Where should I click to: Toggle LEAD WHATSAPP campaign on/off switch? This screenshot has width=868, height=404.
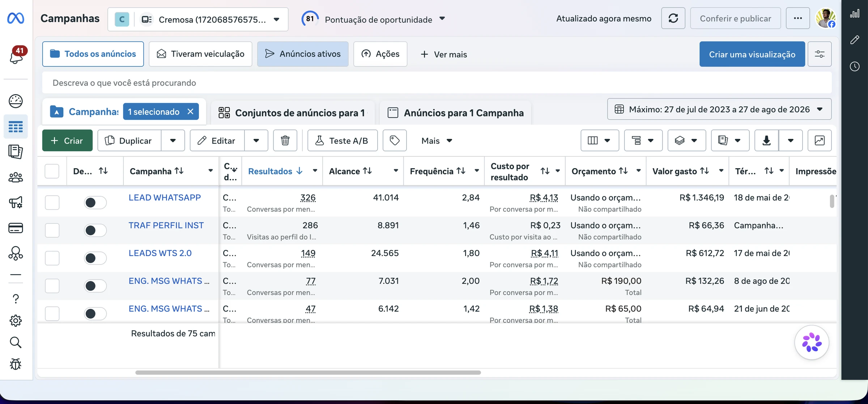95,203
